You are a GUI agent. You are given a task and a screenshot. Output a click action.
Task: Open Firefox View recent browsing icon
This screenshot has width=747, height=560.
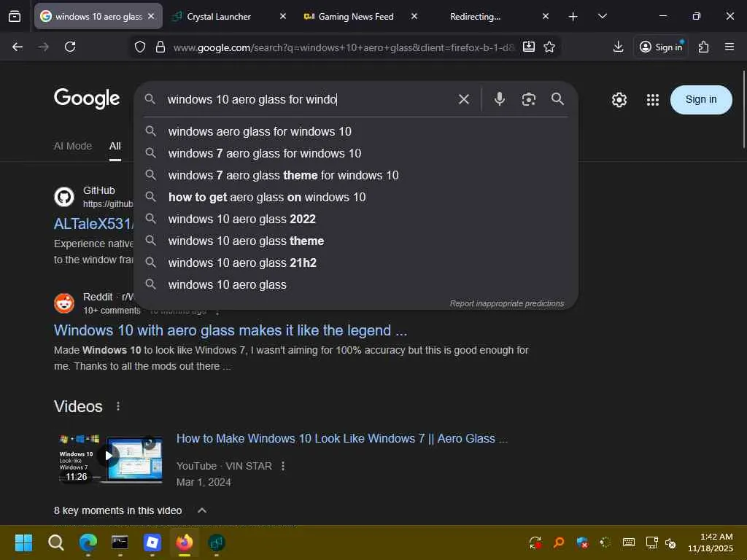pos(15,17)
